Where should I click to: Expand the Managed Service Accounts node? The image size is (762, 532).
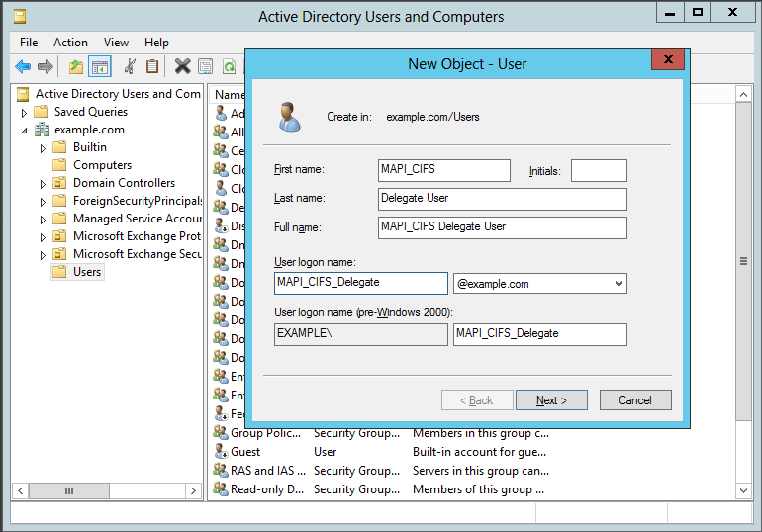coord(43,220)
